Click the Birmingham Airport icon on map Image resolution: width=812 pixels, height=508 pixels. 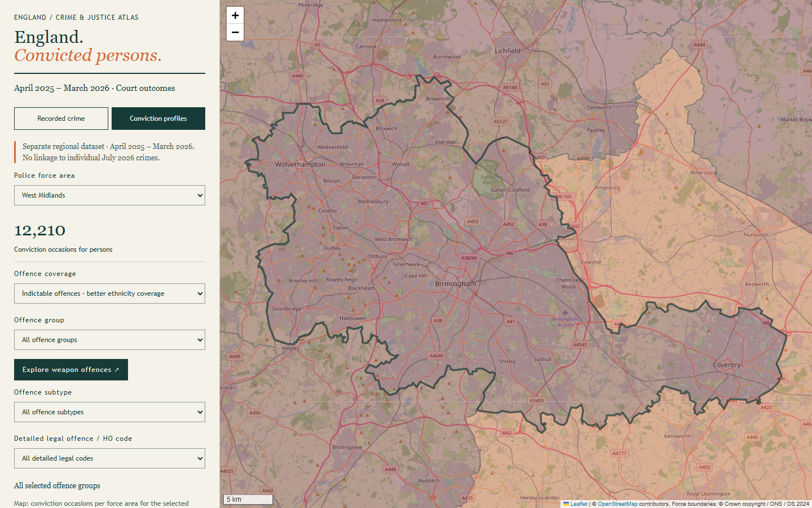pyautogui.click(x=565, y=313)
